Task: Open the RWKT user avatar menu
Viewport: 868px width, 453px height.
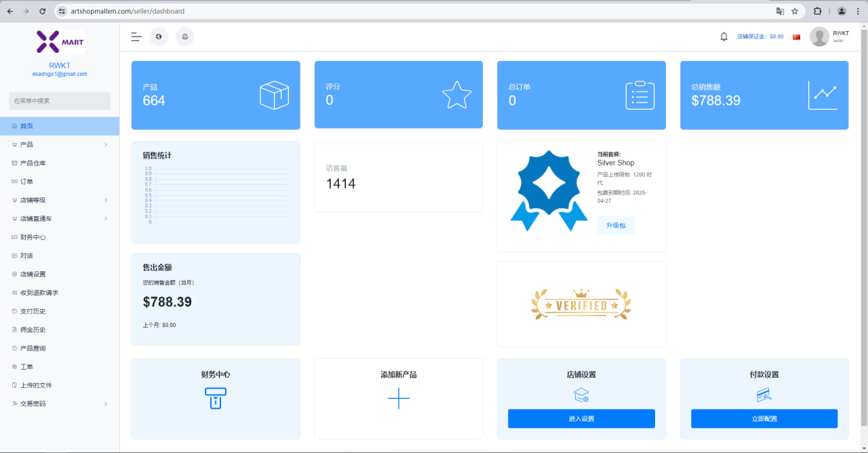Action: [x=820, y=37]
